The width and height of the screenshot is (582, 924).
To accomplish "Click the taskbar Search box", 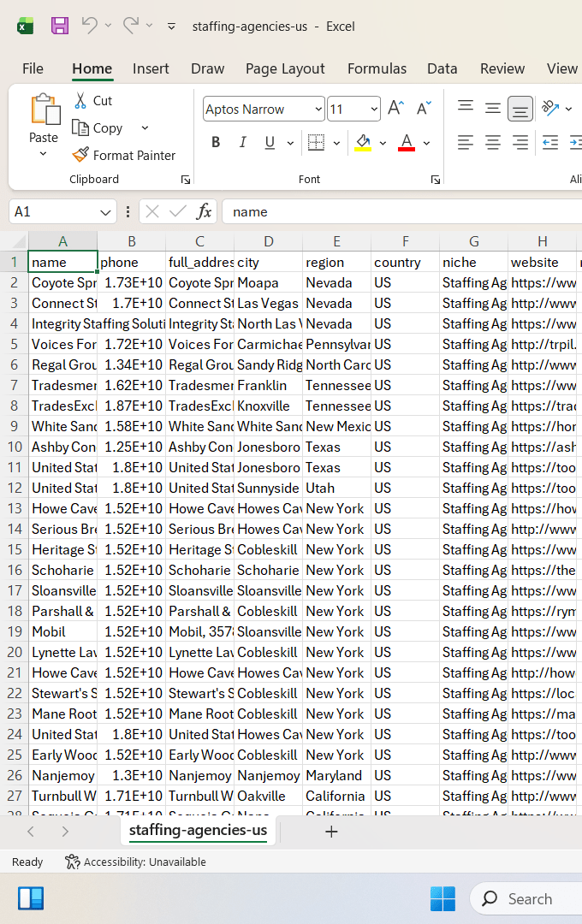I will point(526,898).
